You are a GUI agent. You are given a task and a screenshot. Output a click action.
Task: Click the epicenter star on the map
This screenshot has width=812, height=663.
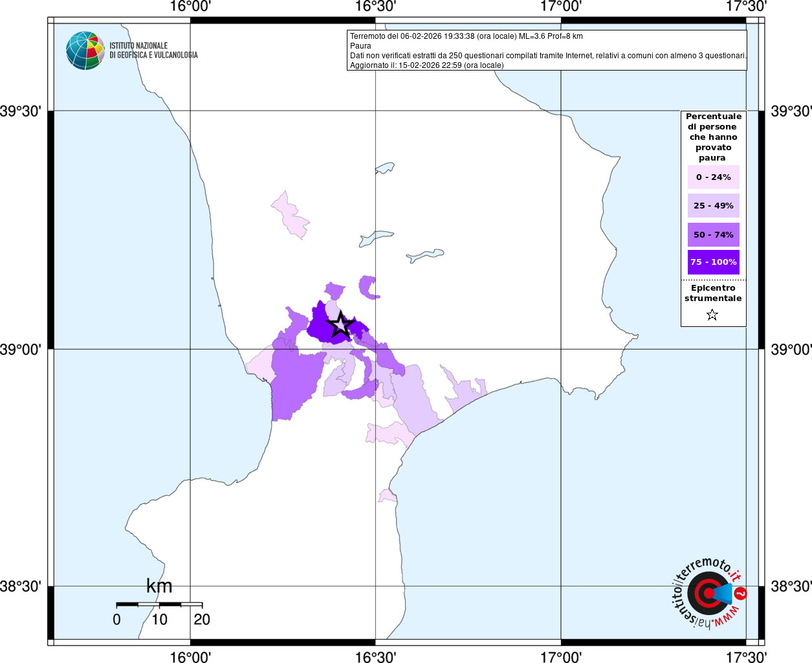[340, 324]
